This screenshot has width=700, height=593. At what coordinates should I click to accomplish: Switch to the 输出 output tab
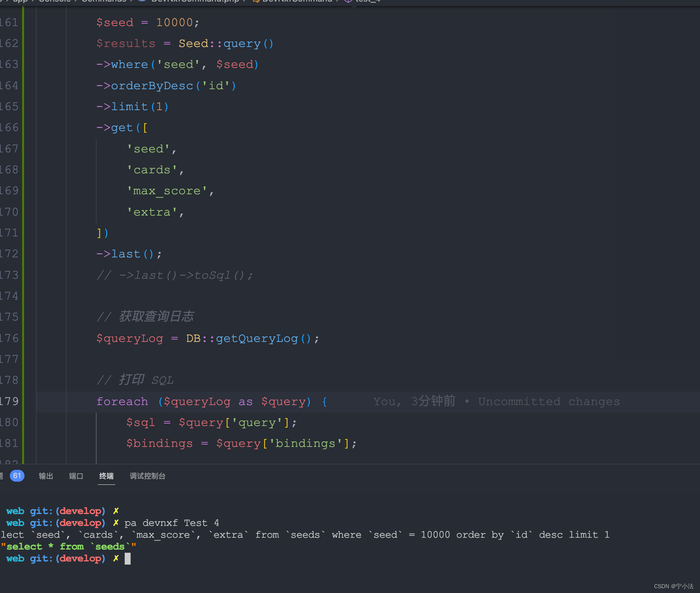click(45, 476)
